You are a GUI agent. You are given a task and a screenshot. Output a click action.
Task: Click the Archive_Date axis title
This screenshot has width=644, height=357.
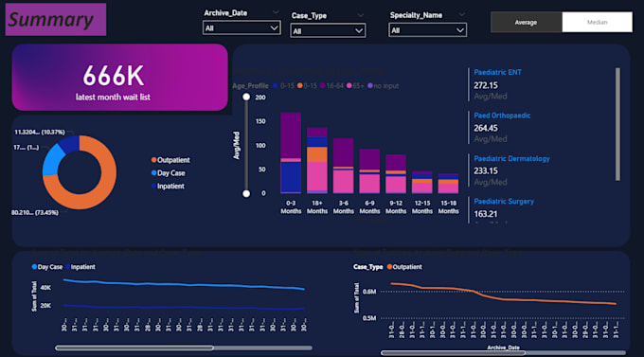503,348
